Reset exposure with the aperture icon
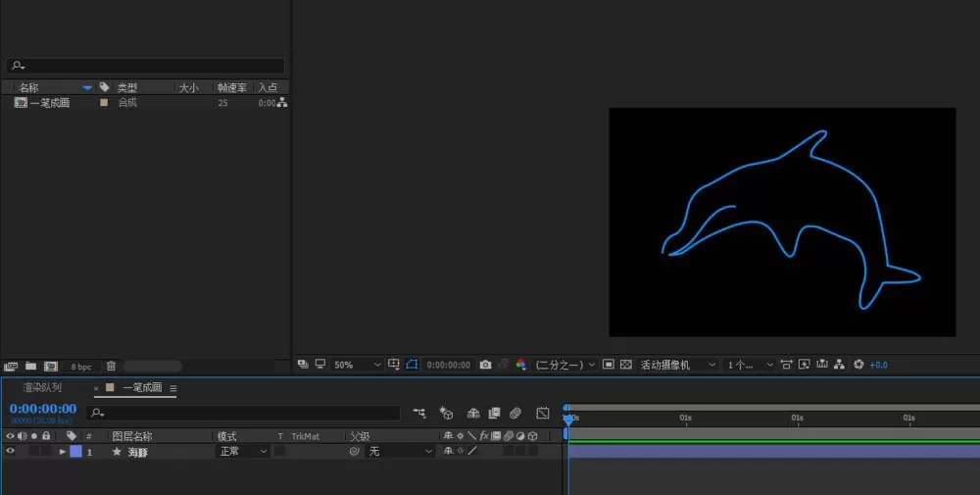The width and height of the screenshot is (980, 495). pos(858,365)
